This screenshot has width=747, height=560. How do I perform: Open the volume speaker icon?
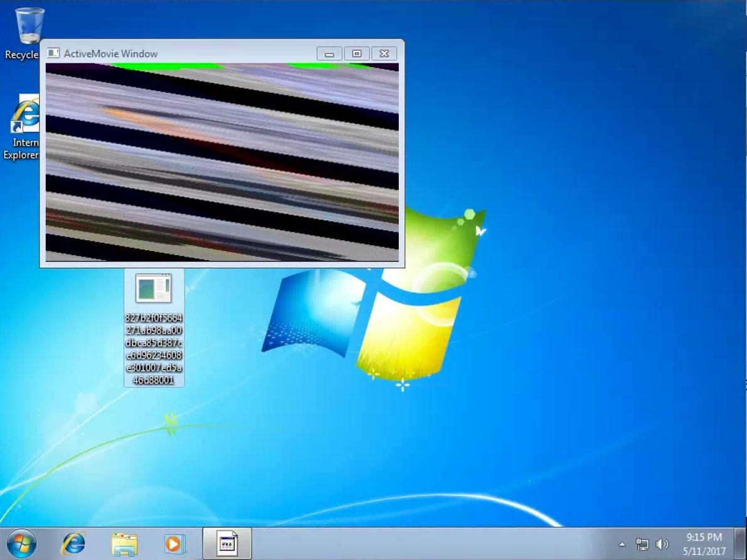point(662,544)
